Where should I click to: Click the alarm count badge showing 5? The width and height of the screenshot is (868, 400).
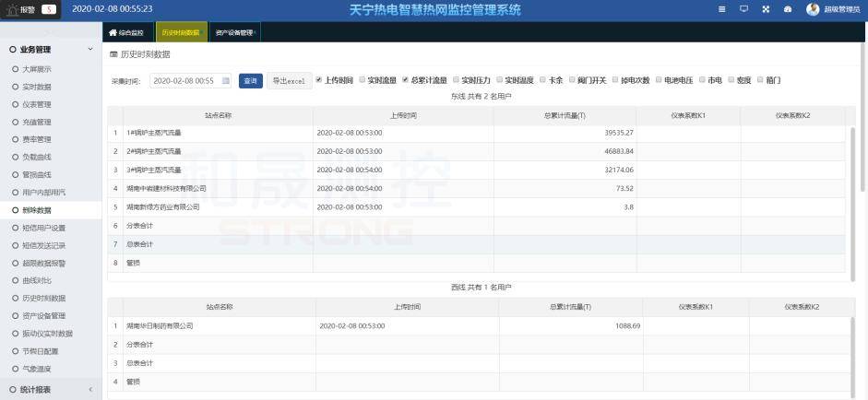pos(49,9)
